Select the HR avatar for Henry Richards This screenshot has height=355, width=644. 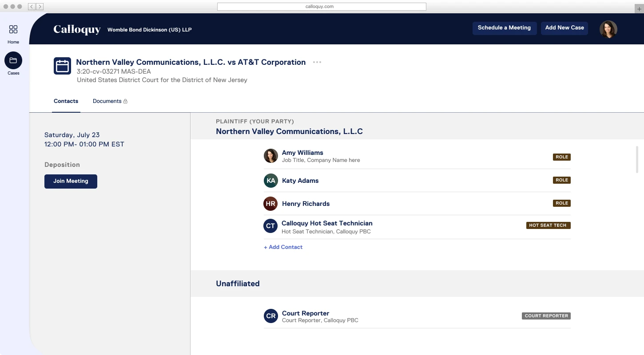pyautogui.click(x=270, y=204)
